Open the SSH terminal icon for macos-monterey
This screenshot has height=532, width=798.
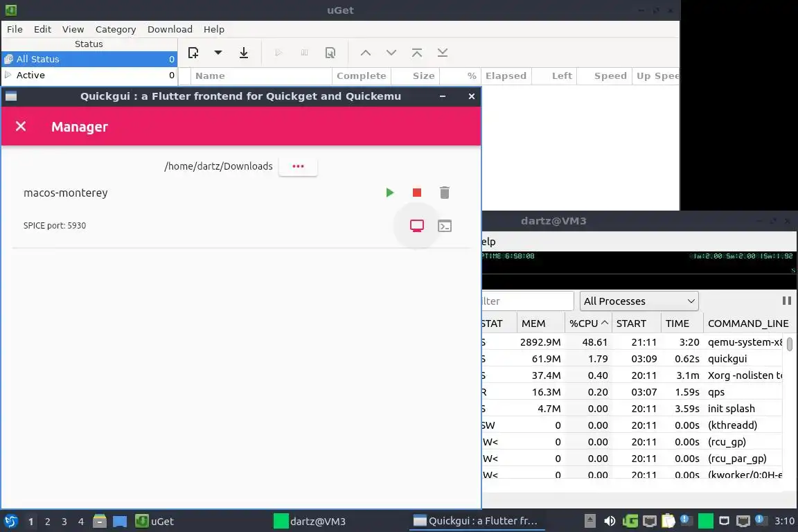[445, 226]
